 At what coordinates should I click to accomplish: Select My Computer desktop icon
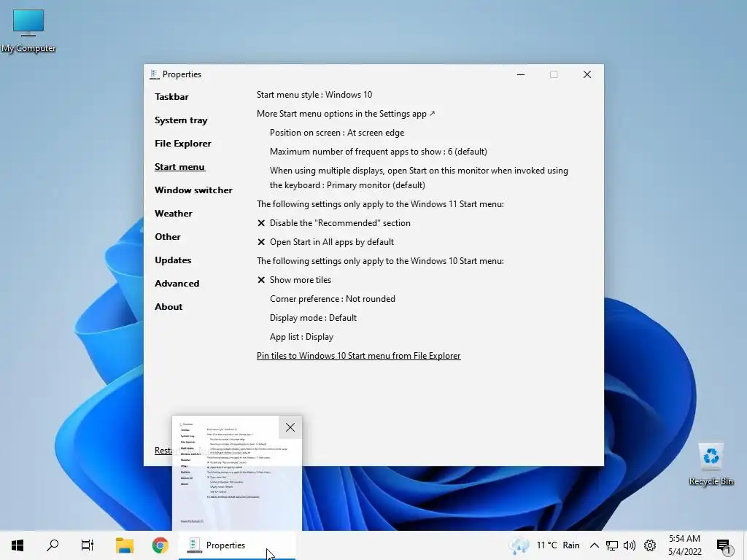pos(28,31)
